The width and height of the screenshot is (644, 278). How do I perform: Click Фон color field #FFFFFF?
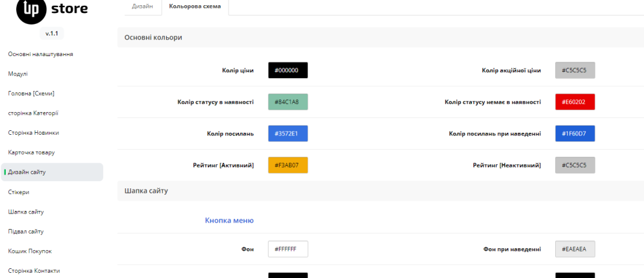point(288,249)
